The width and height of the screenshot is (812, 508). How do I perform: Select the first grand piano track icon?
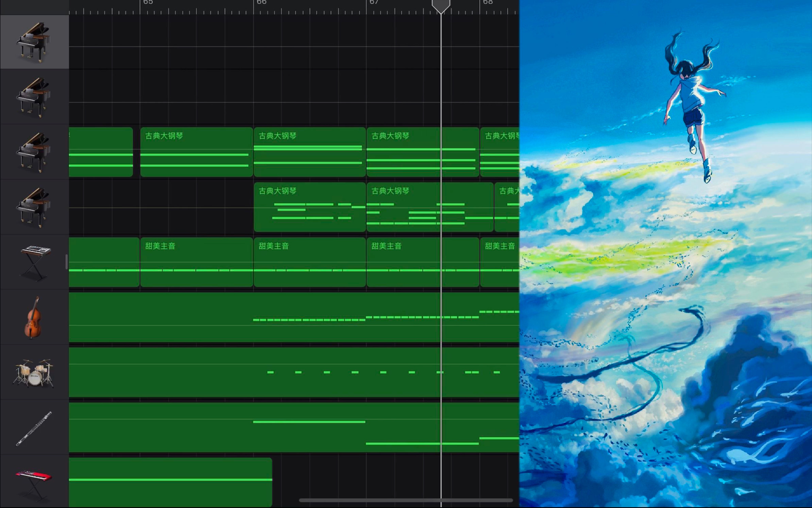(33, 42)
